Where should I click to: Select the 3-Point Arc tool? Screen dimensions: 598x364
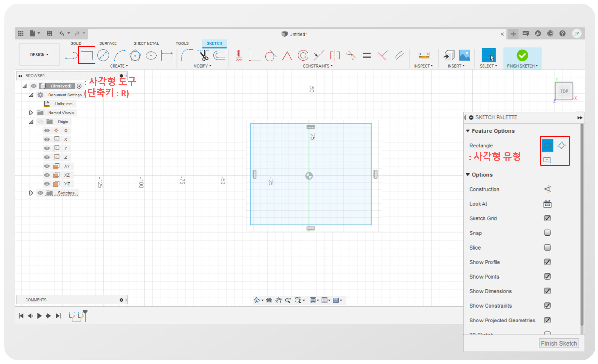click(x=119, y=55)
